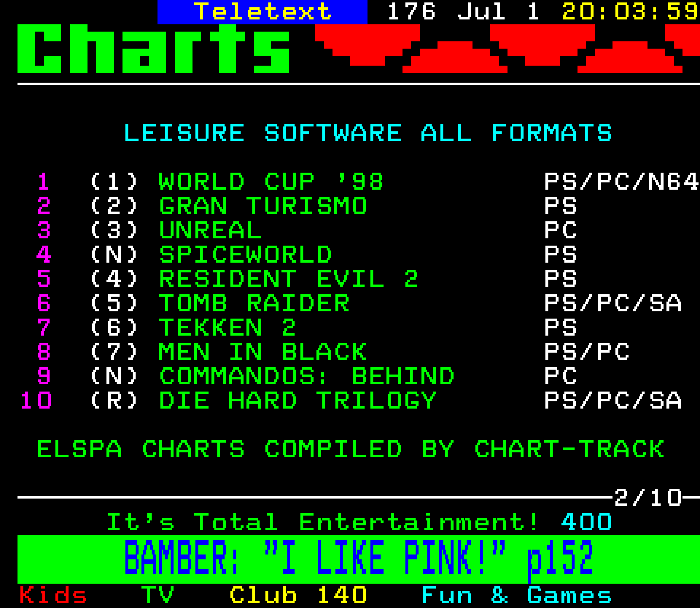Select the green TV fastext link
Image resolution: width=700 pixels, height=608 pixels.
click(x=157, y=595)
